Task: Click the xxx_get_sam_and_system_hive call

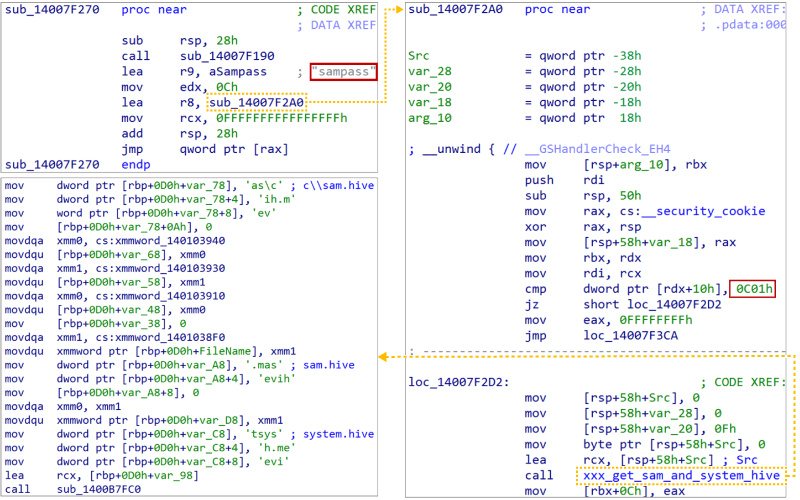Action: coord(682,476)
